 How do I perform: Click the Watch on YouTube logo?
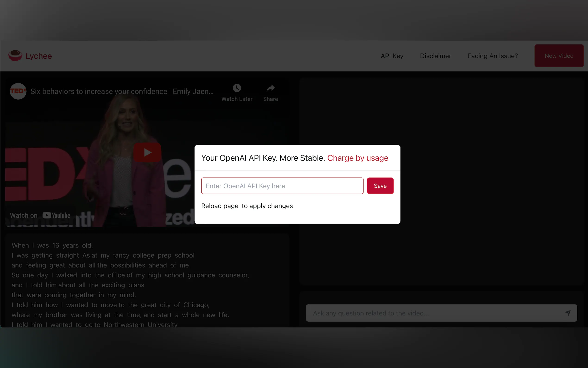point(56,215)
